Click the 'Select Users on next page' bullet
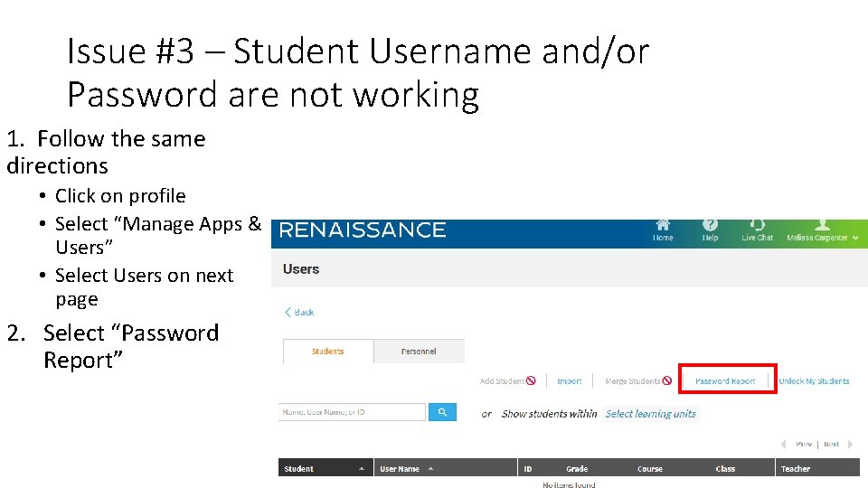This screenshot has width=868, height=488. tap(144, 286)
